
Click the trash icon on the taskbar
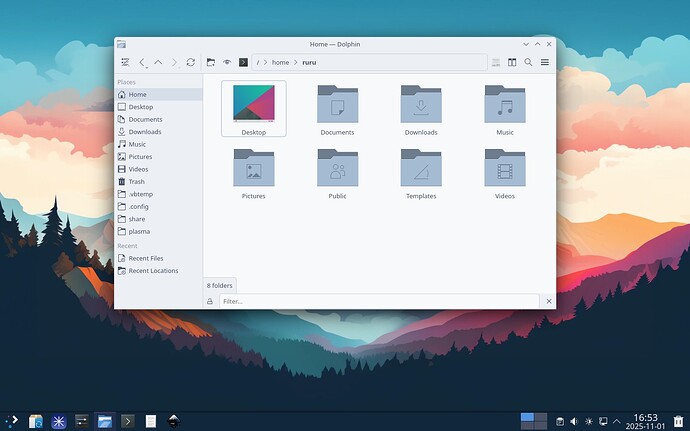click(679, 421)
